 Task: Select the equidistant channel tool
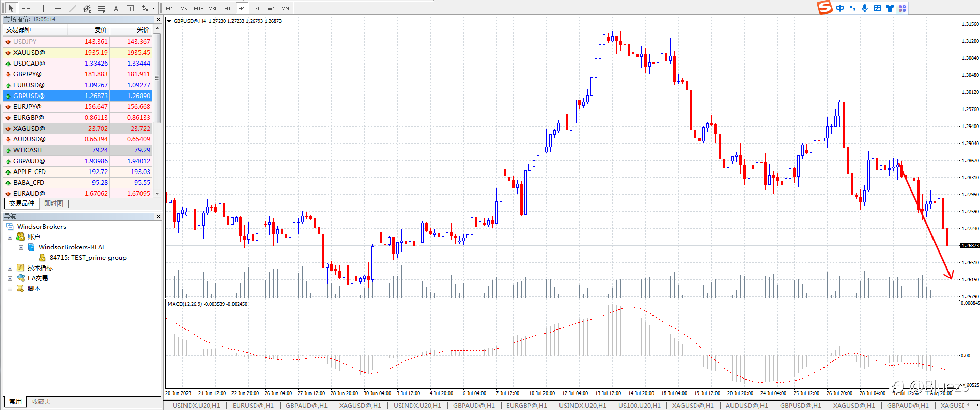(87, 8)
